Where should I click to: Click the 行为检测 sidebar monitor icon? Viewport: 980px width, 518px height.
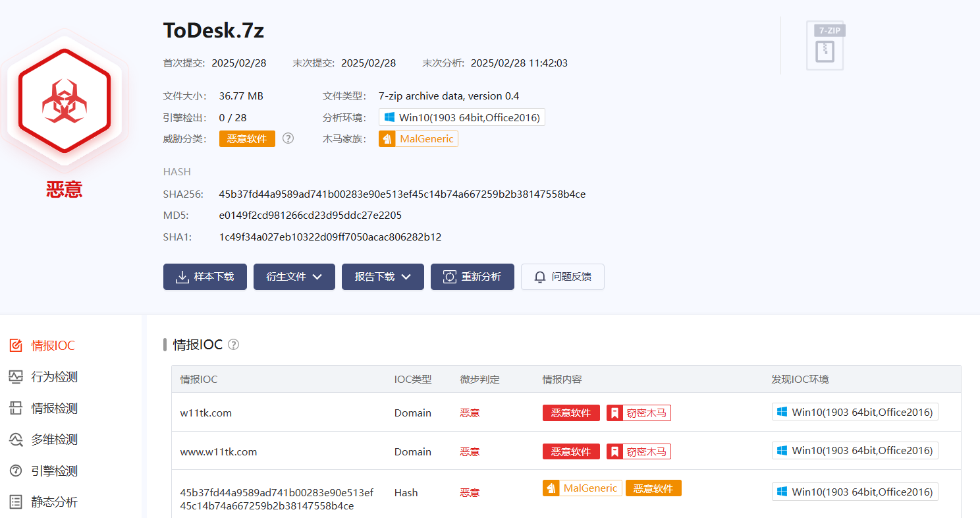(x=16, y=377)
